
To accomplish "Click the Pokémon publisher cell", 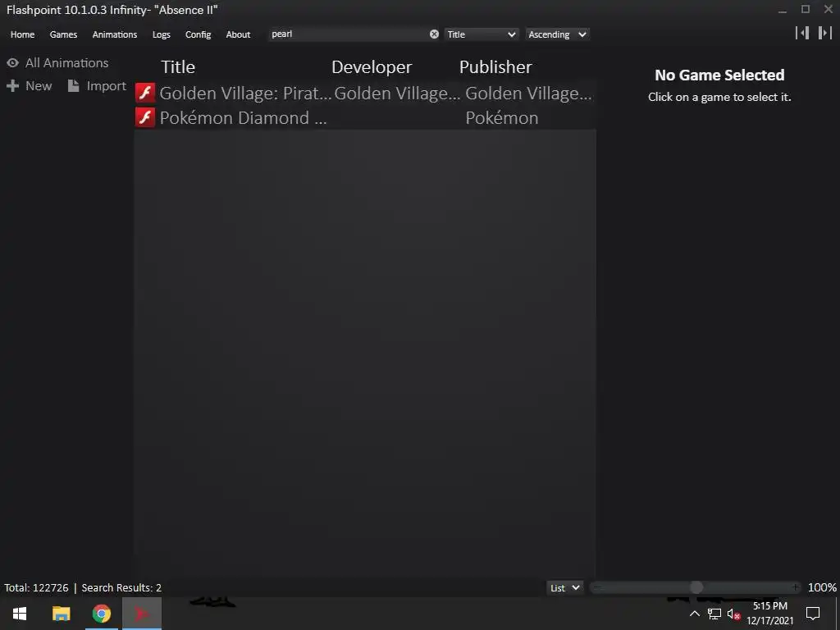I will pyautogui.click(x=502, y=118).
